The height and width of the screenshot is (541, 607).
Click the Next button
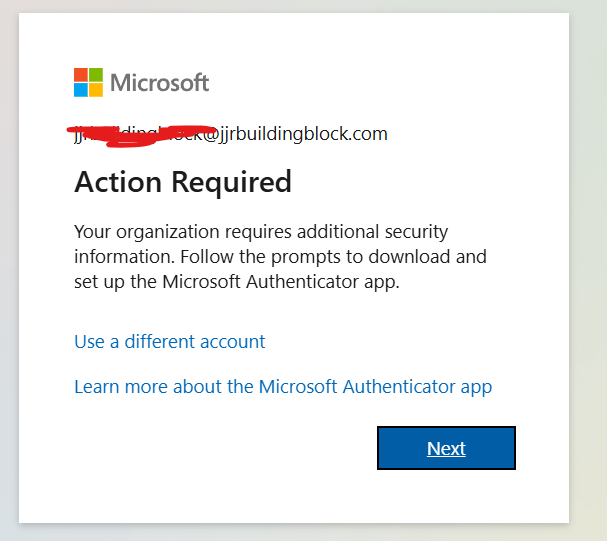pos(446,448)
